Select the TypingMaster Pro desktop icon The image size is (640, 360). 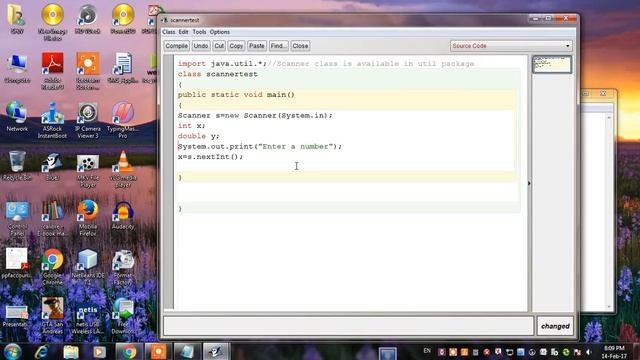tap(123, 120)
